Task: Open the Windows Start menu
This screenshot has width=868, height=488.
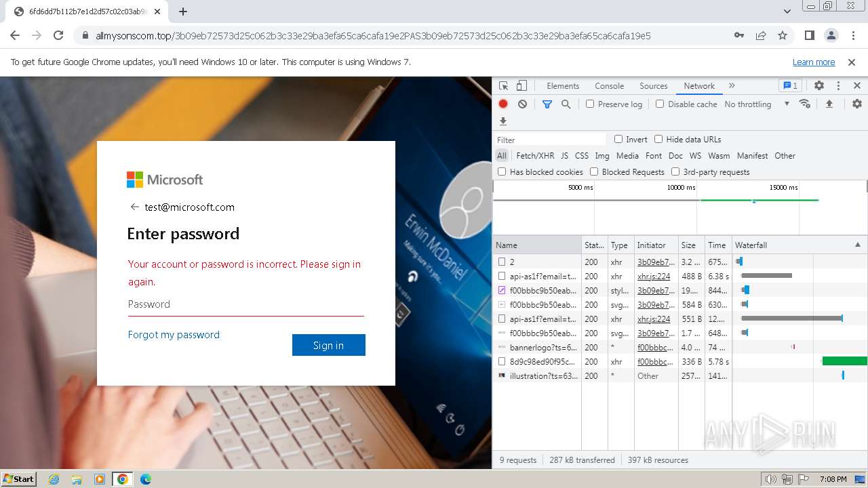Action: click(x=18, y=479)
